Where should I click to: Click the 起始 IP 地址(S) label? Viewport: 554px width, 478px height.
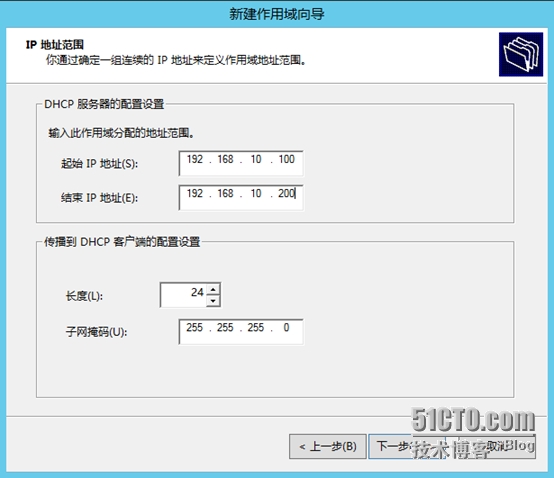pyautogui.click(x=99, y=164)
